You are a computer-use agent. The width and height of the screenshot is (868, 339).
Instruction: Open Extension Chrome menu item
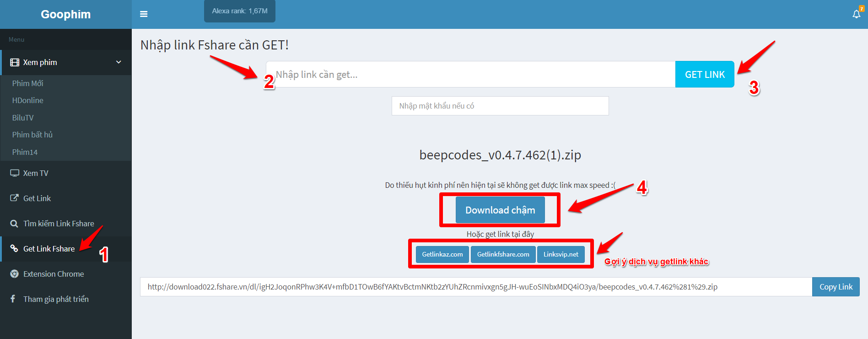point(66,274)
